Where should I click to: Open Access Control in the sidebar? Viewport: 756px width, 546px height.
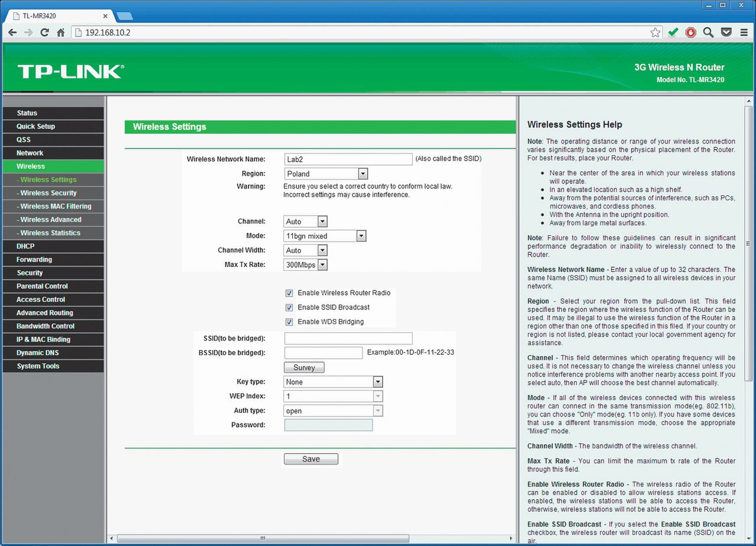tap(53, 300)
